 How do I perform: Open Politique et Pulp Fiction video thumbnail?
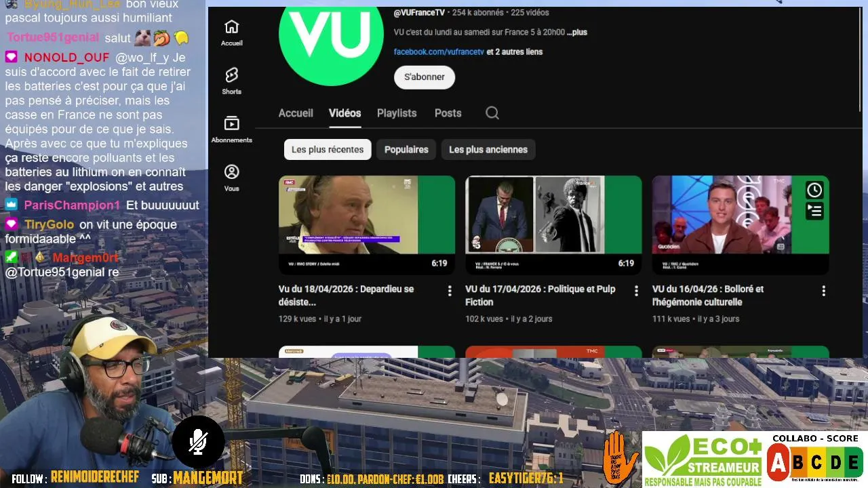(553, 225)
